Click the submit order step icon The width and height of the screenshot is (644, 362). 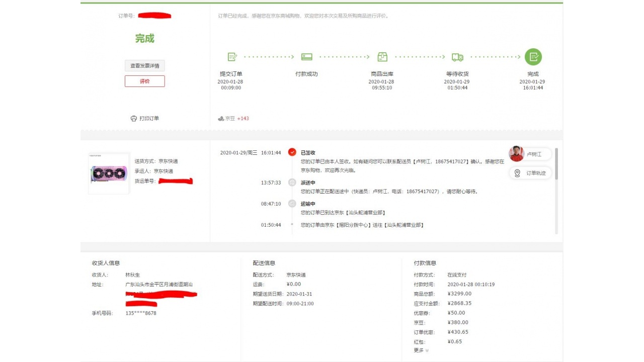232,57
